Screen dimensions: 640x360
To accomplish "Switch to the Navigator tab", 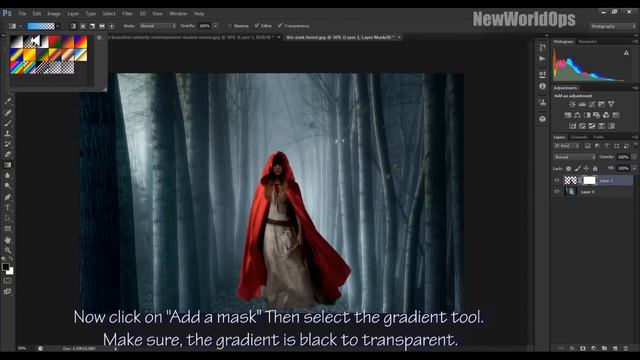I will tap(588, 42).
